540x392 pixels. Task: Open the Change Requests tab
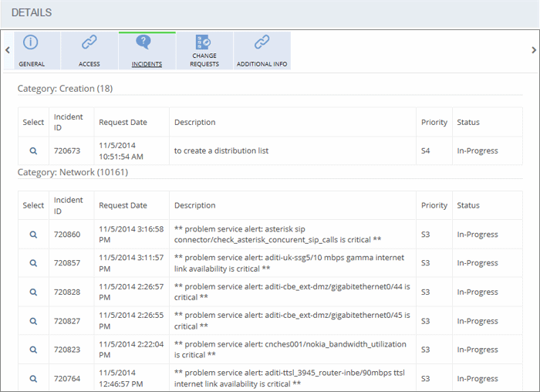[x=204, y=51]
